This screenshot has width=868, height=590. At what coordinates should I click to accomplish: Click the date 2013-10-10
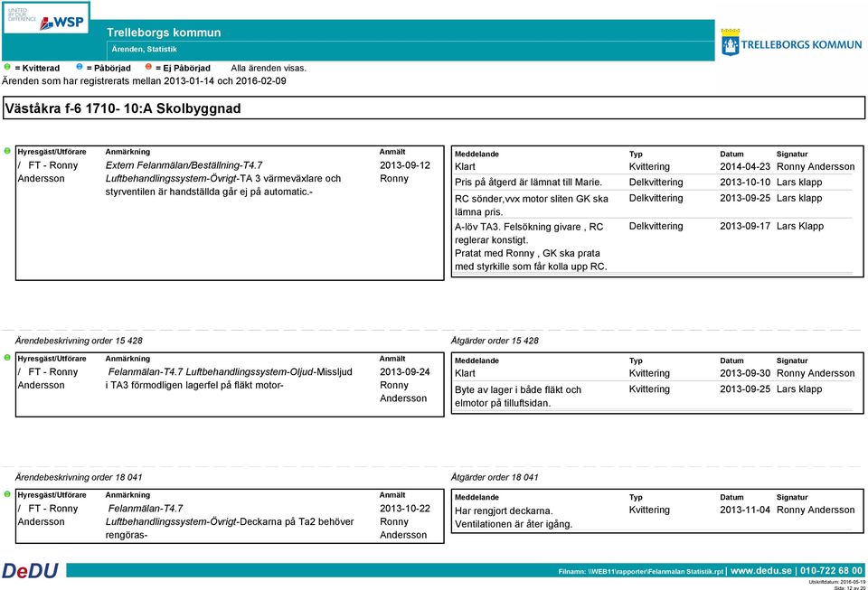(745, 183)
